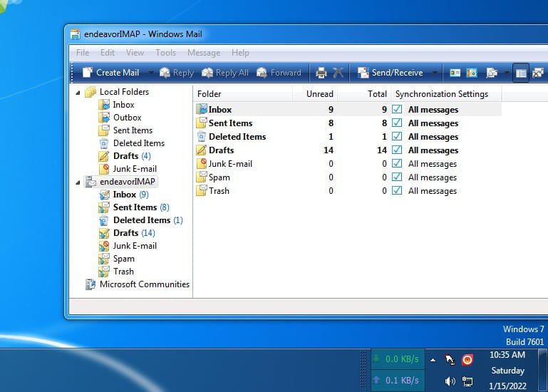Open the Message menu

(203, 53)
